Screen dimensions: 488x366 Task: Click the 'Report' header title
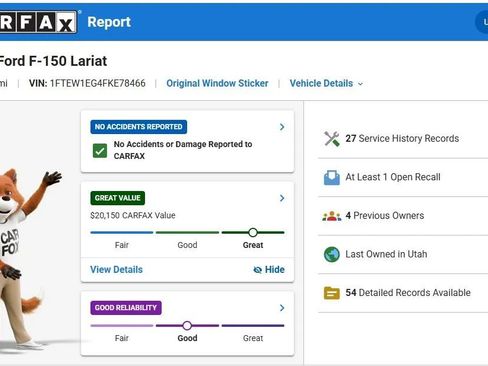[x=109, y=22]
